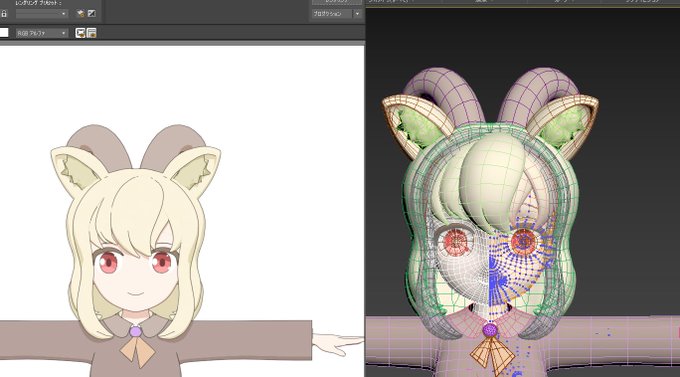Click the environment and effects dialog icon

[x=92, y=14]
